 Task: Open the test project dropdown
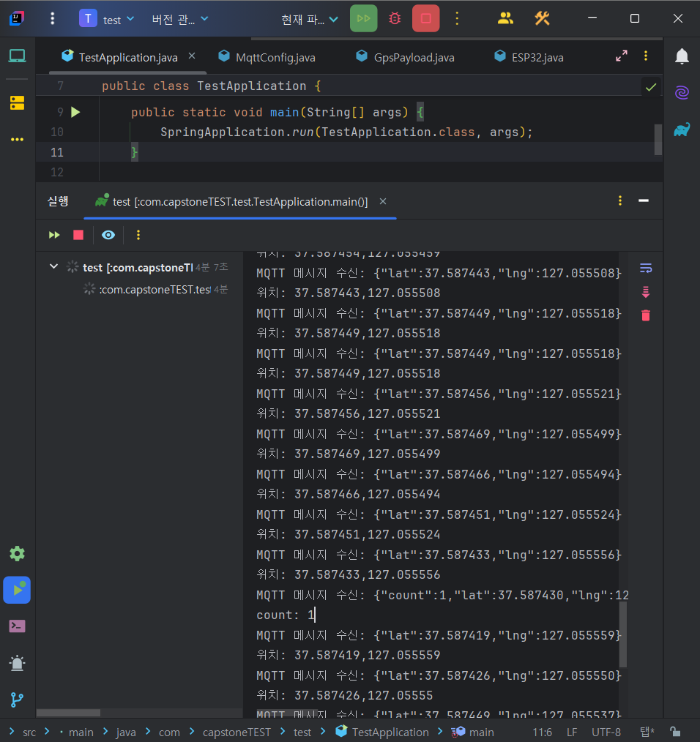tap(107, 19)
